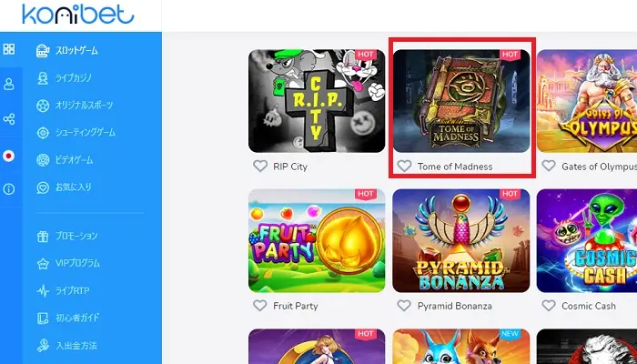637x364 pixels.
Task: Click the share network icon in left strip
Action: click(x=9, y=119)
